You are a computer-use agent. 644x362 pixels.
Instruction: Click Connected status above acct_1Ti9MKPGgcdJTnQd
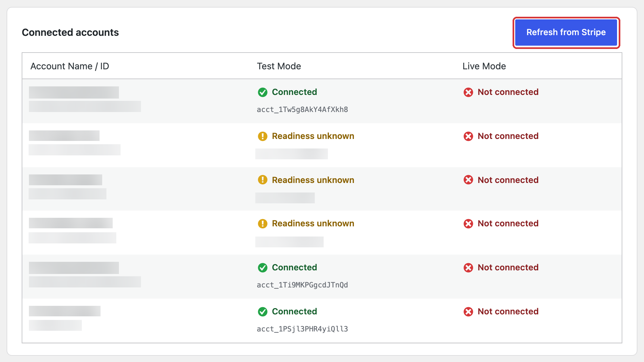[x=294, y=267]
